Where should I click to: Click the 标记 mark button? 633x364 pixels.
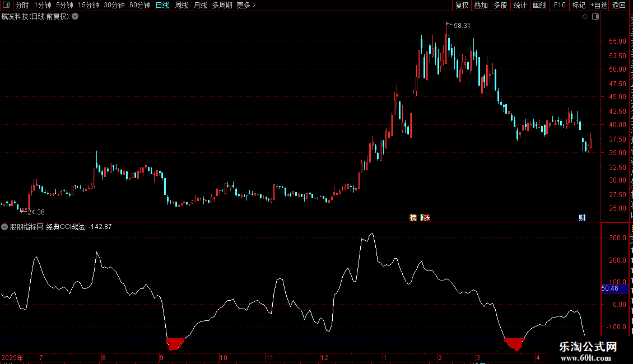[x=579, y=5]
